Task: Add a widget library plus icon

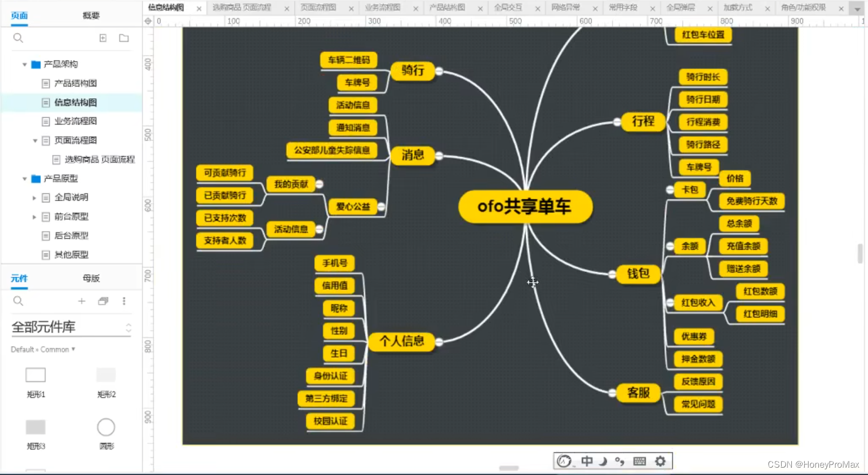Action: click(82, 301)
